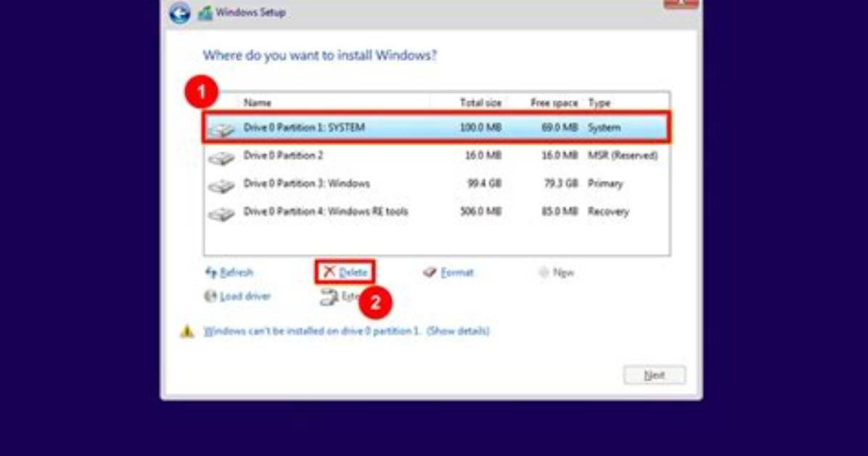This screenshot has width=868, height=456.
Task: Click the Format eraser icon
Action: 430,272
